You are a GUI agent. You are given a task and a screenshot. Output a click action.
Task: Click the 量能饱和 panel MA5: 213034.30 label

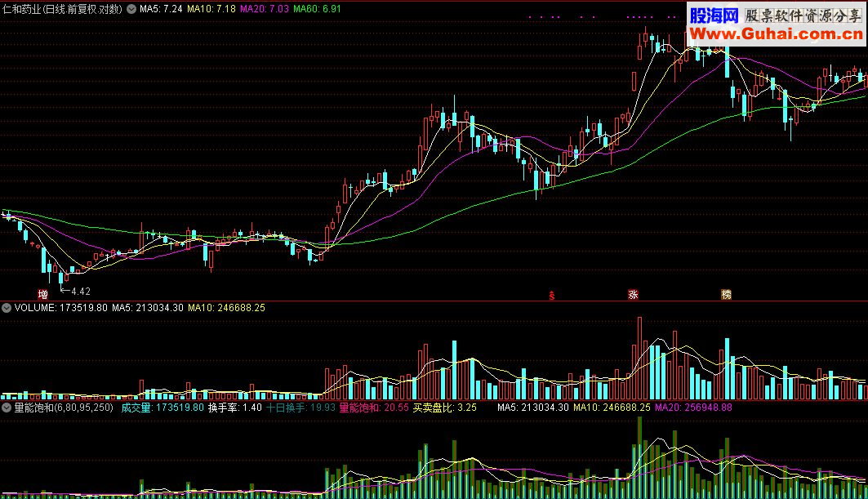click(533, 408)
